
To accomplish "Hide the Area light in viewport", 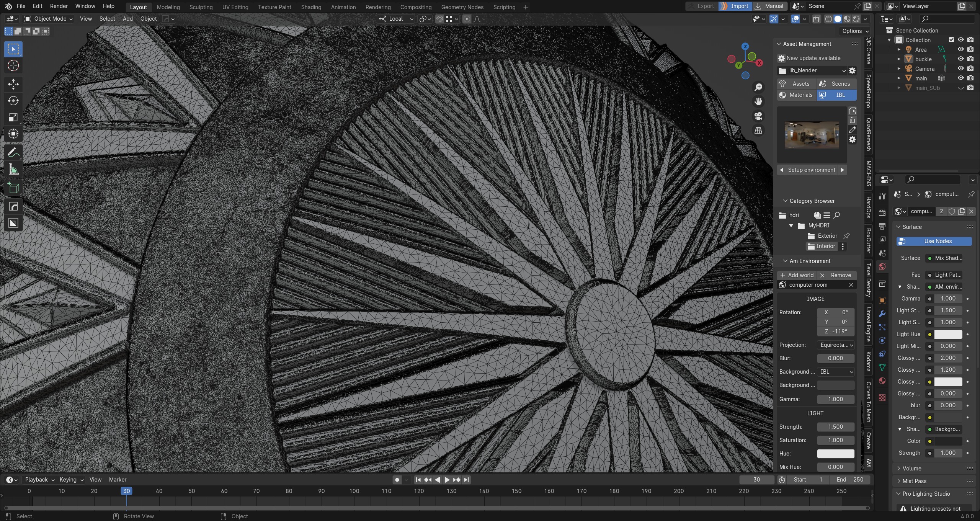I will coord(960,49).
